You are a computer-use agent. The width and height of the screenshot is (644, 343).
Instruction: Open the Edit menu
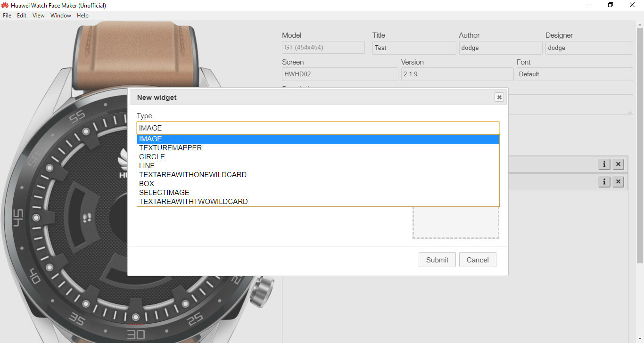(22, 16)
